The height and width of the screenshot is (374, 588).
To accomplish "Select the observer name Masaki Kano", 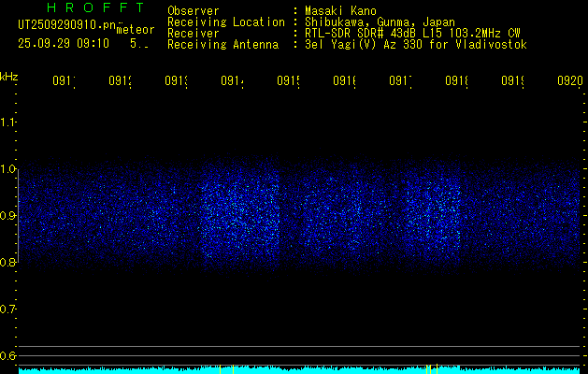I will (340, 11).
